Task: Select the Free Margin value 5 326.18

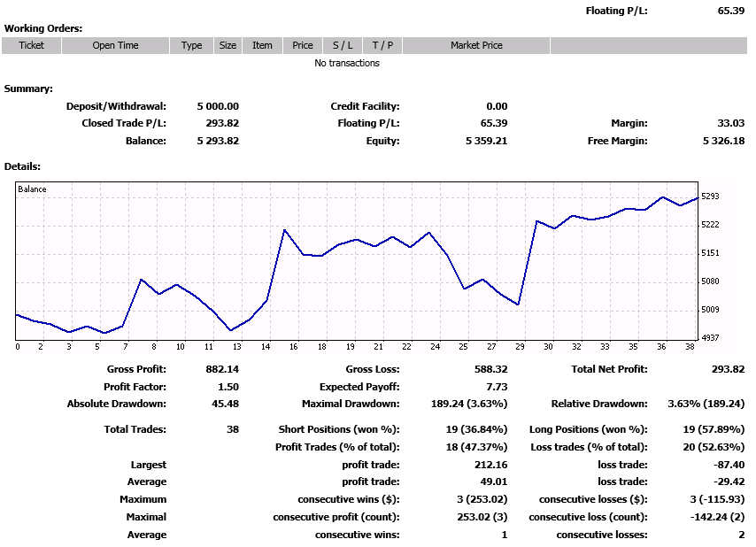Action: [x=723, y=141]
